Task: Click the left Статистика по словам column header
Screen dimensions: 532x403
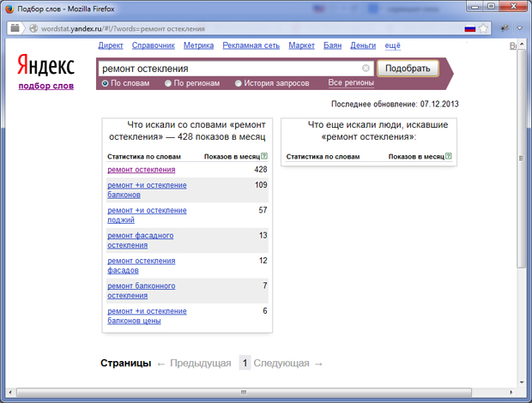Action: (144, 157)
